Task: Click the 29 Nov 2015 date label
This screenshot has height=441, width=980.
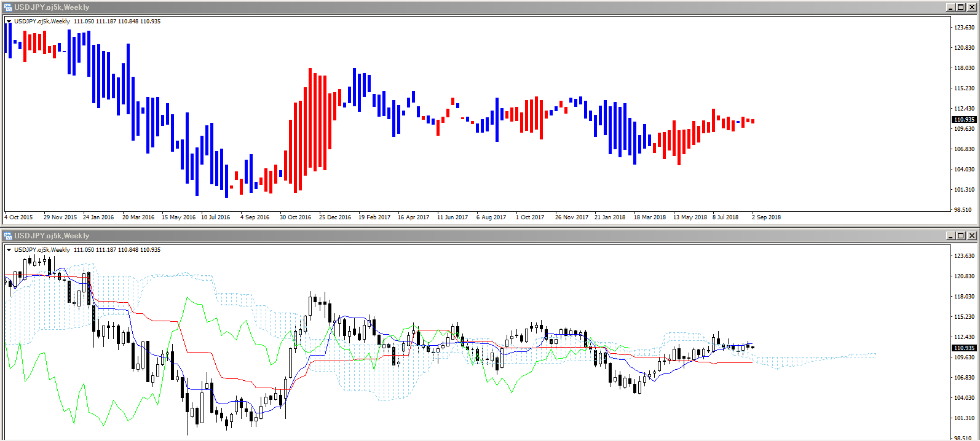Action: coord(60,217)
